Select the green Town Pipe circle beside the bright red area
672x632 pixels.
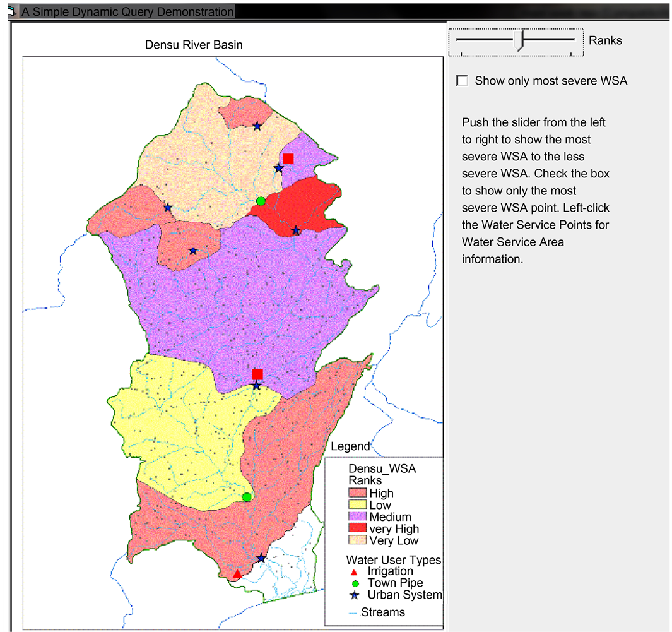[261, 201]
